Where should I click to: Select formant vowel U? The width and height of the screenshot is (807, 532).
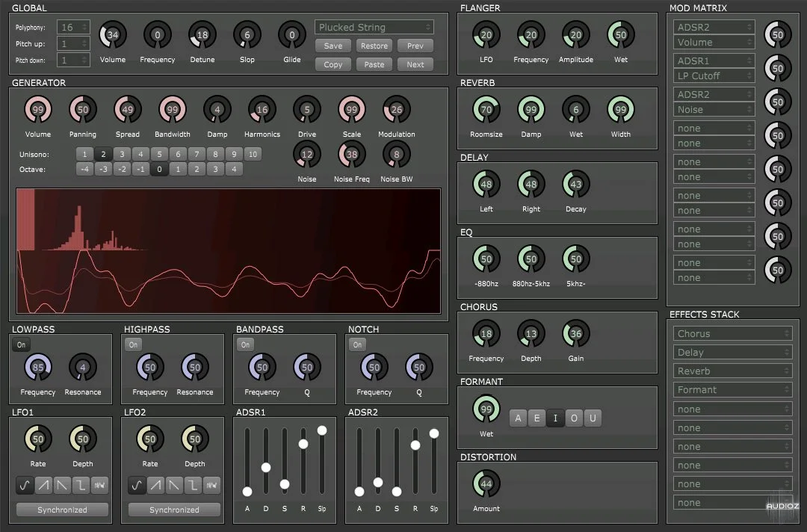coord(593,418)
